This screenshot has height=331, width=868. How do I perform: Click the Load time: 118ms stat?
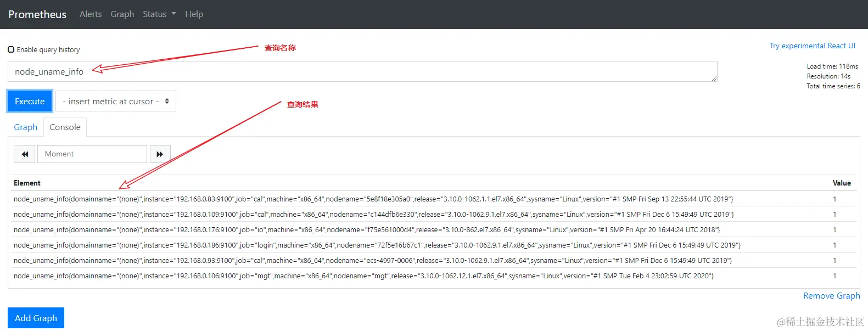click(832, 66)
